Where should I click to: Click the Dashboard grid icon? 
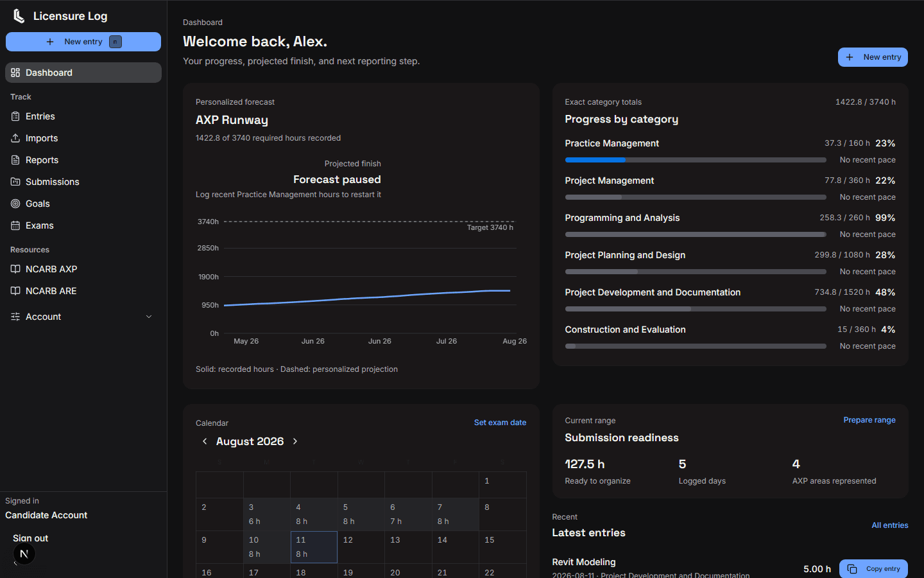pos(15,73)
